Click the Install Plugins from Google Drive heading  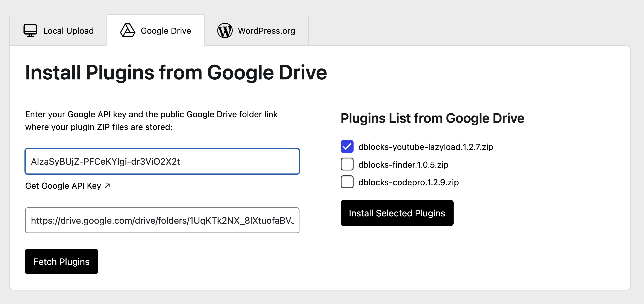(x=176, y=73)
